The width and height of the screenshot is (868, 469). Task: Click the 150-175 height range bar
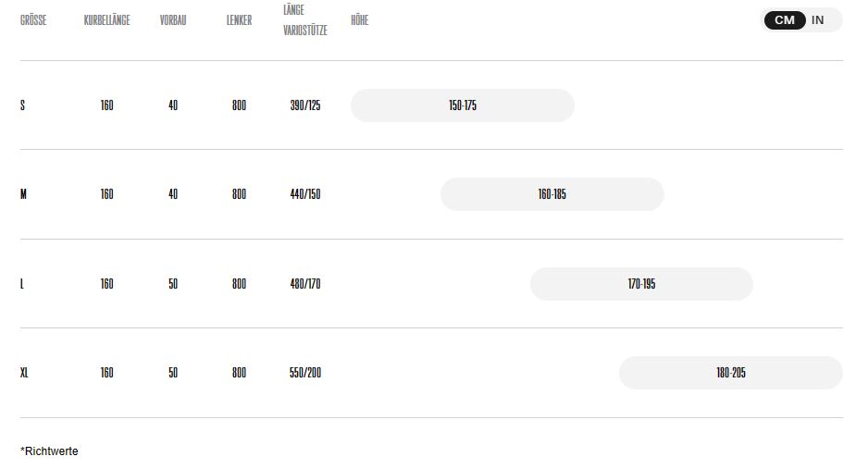462,105
